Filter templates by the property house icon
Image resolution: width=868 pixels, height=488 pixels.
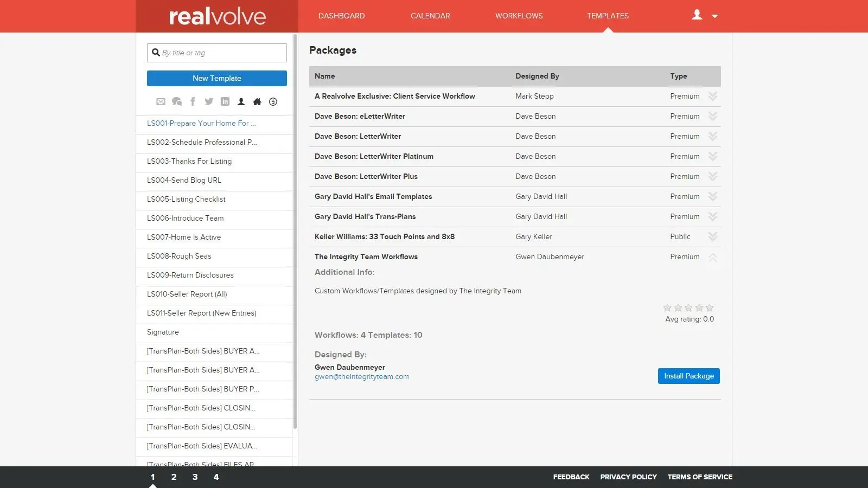(x=257, y=101)
